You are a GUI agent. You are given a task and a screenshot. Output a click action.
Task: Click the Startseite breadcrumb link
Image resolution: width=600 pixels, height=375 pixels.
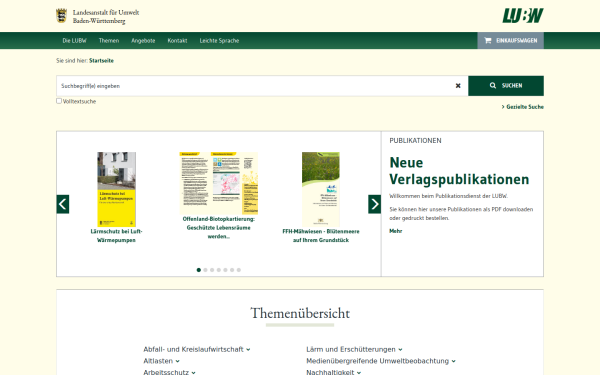101,60
